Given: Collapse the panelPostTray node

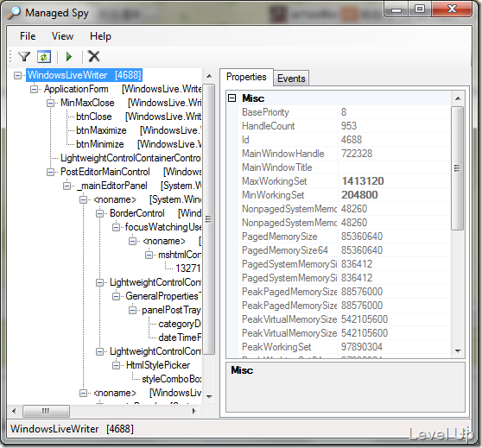Looking at the screenshot, I should click(132, 311).
